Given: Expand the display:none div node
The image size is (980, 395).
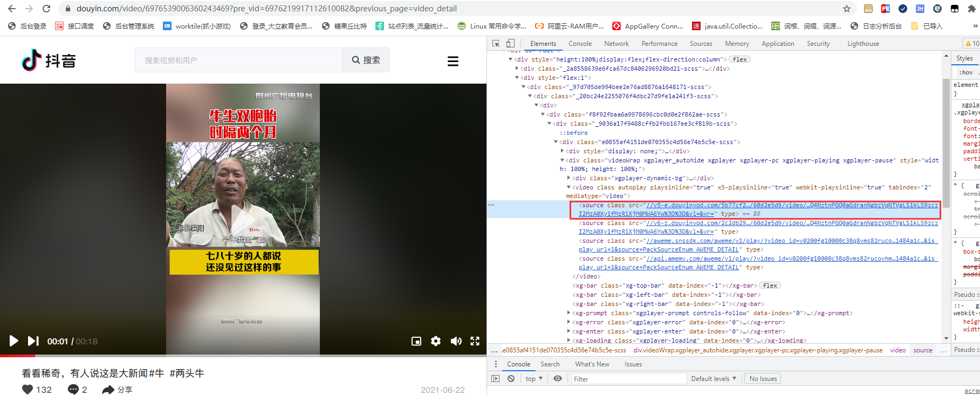Looking at the screenshot, I should coord(562,151).
